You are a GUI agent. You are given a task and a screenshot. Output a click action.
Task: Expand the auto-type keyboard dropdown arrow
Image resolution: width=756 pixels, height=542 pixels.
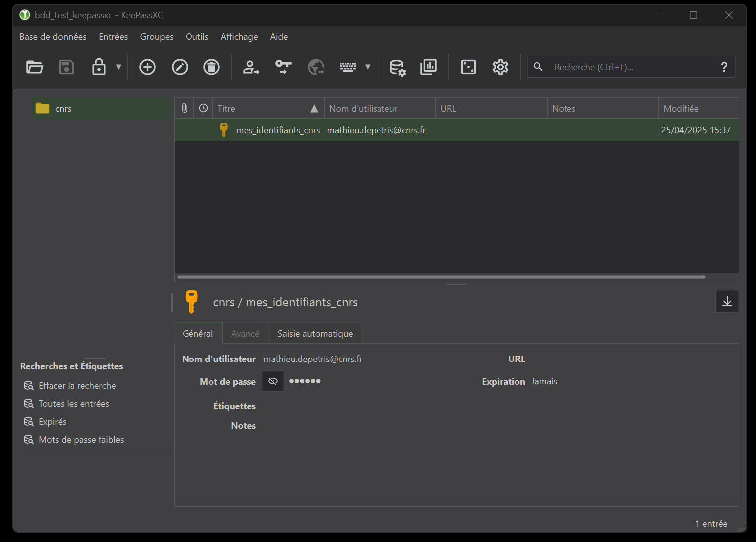pos(368,67)
